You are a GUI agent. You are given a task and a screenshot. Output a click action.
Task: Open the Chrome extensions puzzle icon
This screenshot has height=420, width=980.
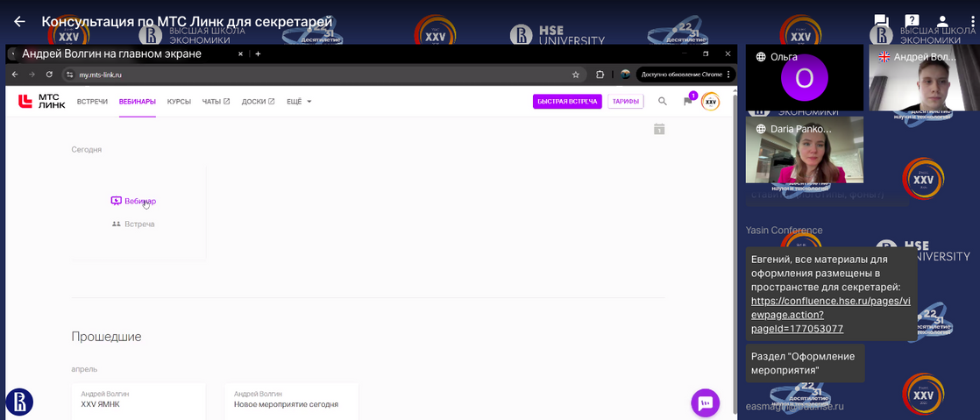[x=600, y=75]
